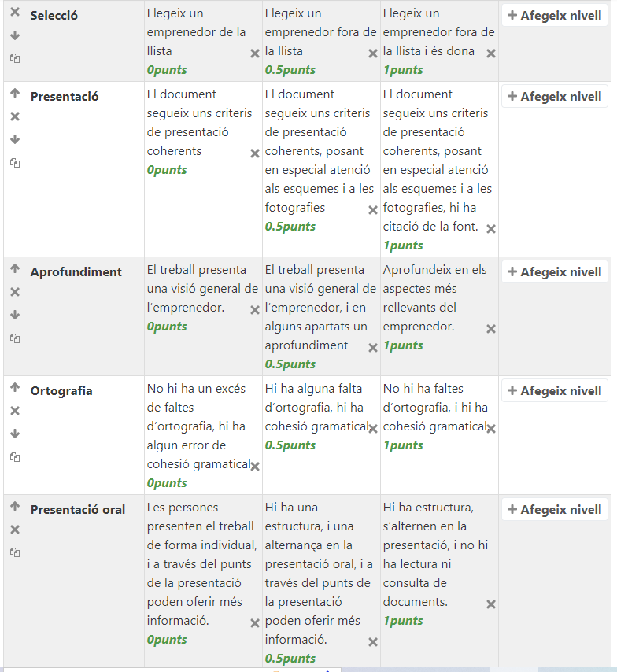Duplicate the Presentació oral criterion

(x=15, y=552)
